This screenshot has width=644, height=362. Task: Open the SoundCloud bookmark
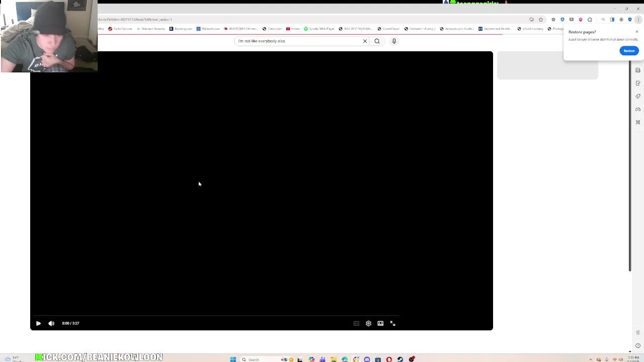tap(388, 29)
